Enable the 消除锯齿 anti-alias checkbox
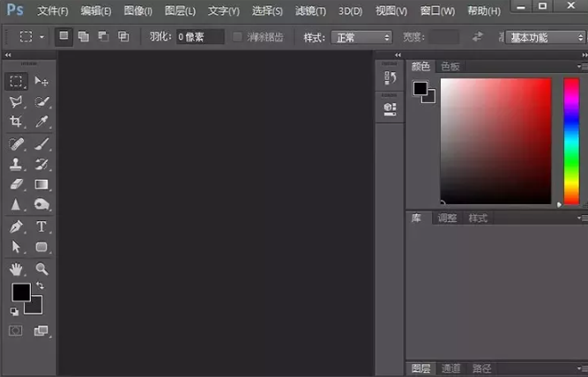588x377 pixels. point(237,38)
